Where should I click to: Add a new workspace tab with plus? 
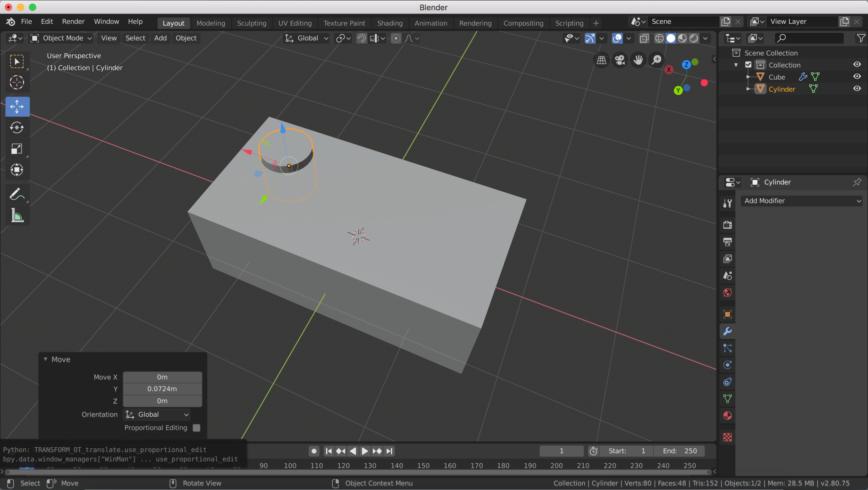click(596, 23)
